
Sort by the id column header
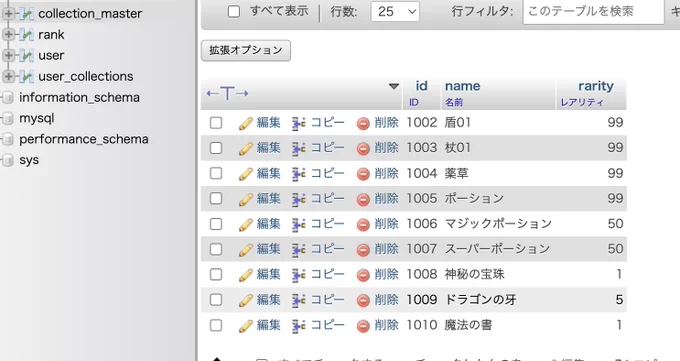[x=422, y=86]
